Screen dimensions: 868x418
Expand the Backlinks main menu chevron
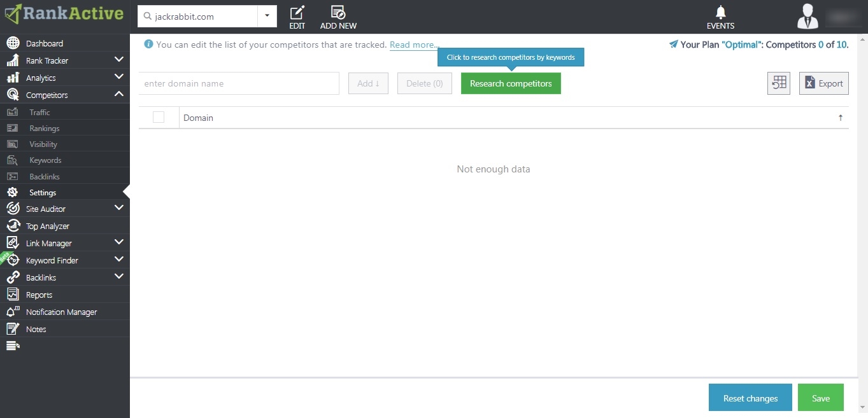pos(118,277)
